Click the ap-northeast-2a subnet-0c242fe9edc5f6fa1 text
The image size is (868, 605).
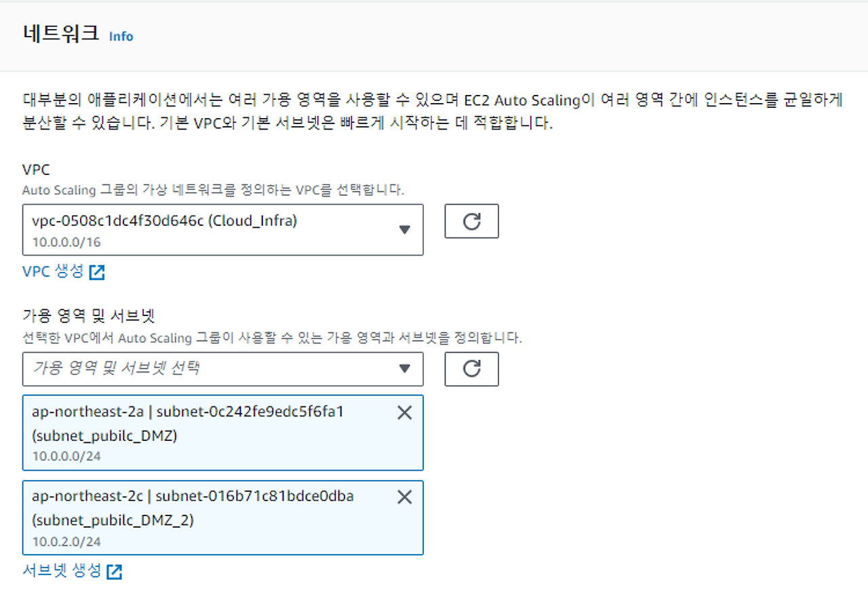point(188,412)
